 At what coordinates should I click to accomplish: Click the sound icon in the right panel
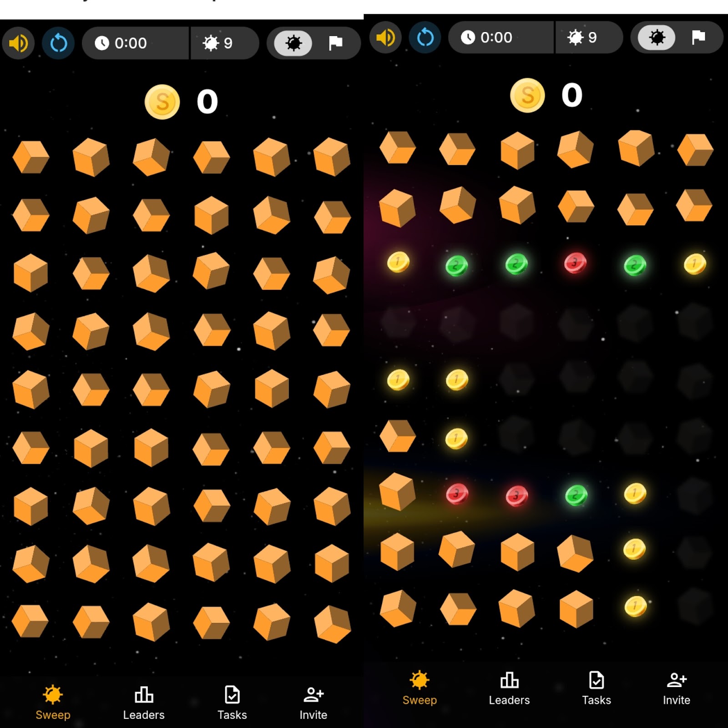(385, 37)
